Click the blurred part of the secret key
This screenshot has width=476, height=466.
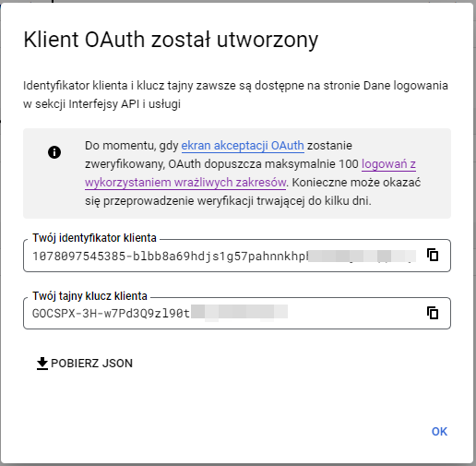[239, 313]
